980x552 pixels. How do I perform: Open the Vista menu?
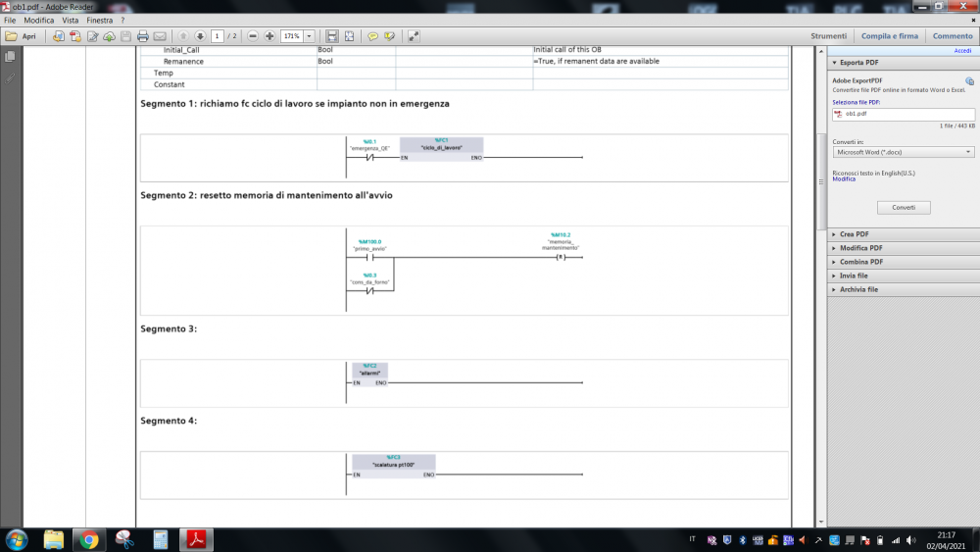(x=71, y=20)
